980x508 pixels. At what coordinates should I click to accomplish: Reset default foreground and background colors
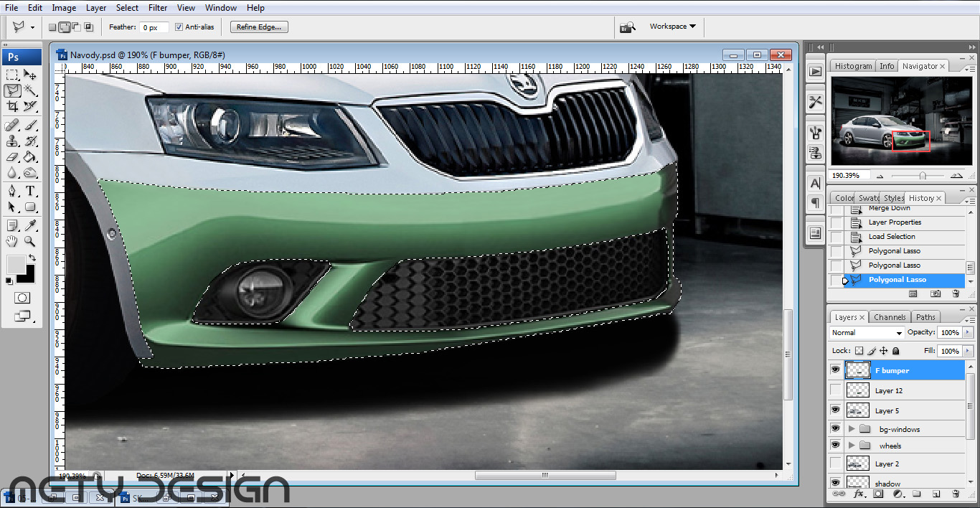point(10,281)
